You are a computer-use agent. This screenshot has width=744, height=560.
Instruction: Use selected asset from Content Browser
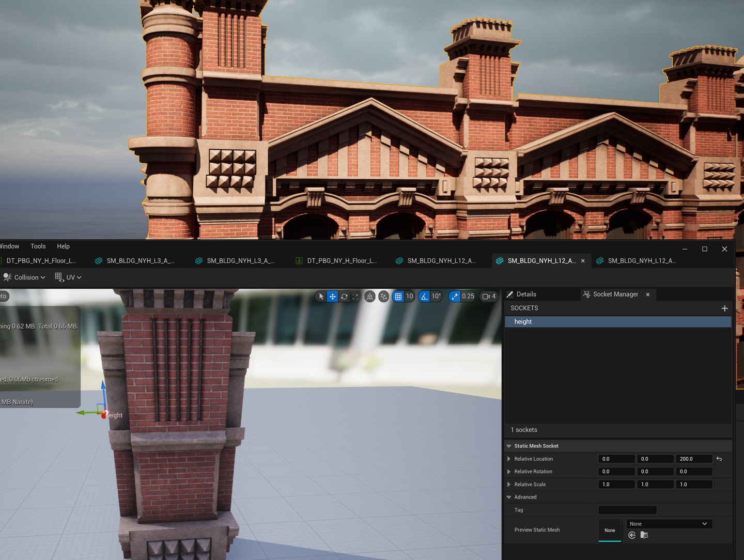click(x=632, y=535)
